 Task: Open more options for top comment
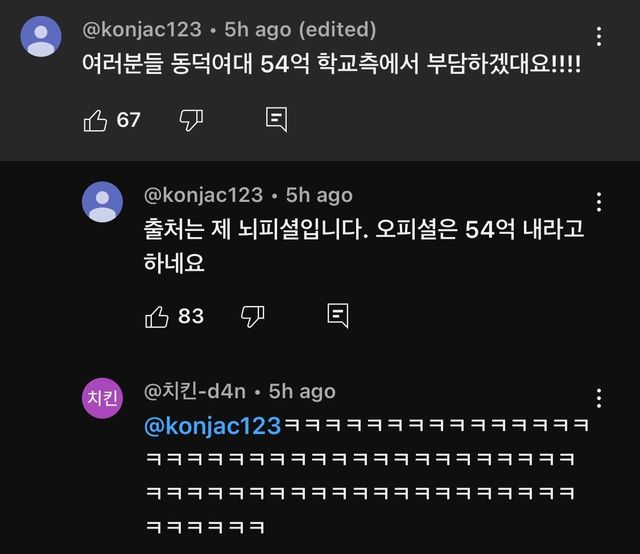click(598, 38)
